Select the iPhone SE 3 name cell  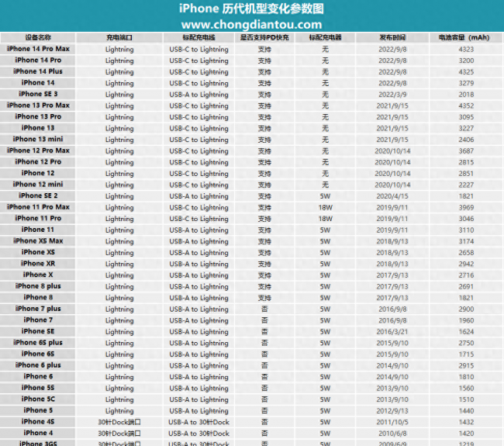[38, 94]
